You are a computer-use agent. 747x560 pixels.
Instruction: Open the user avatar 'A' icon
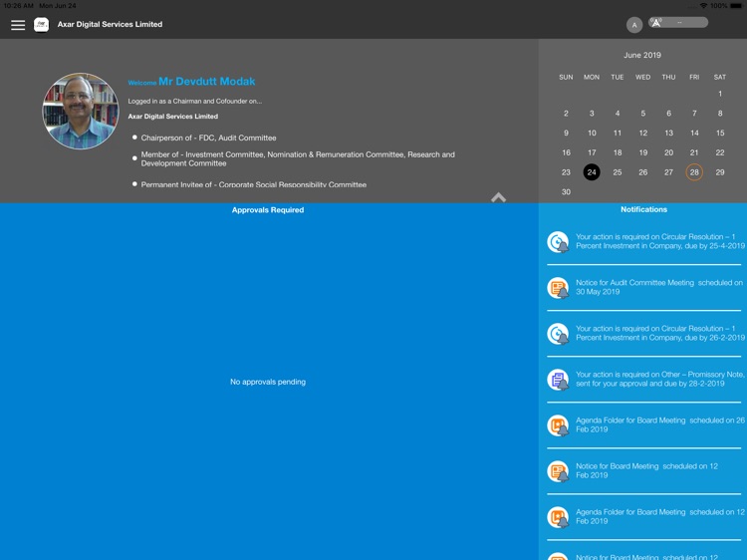coord(634,25)
